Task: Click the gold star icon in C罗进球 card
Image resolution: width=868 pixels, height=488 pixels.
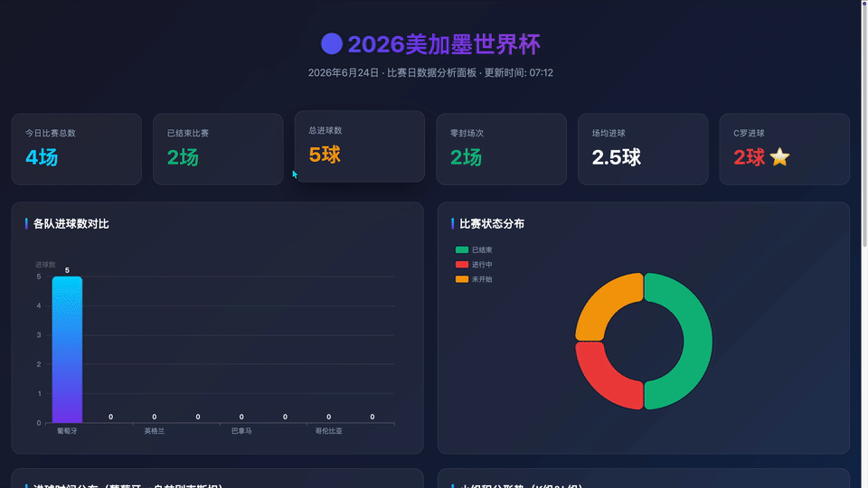Action: pos(779,157)
